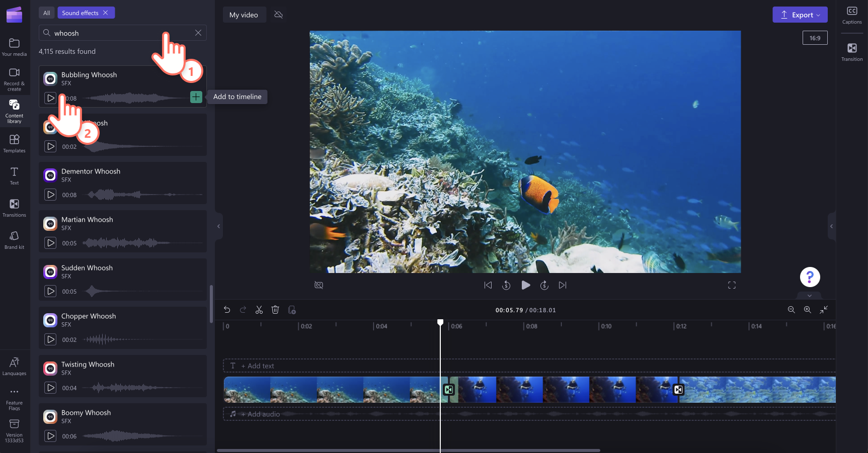This screenshot has height=453, width=868.
Task: Open Your media in the sidebar
Action: click(14, 47)
